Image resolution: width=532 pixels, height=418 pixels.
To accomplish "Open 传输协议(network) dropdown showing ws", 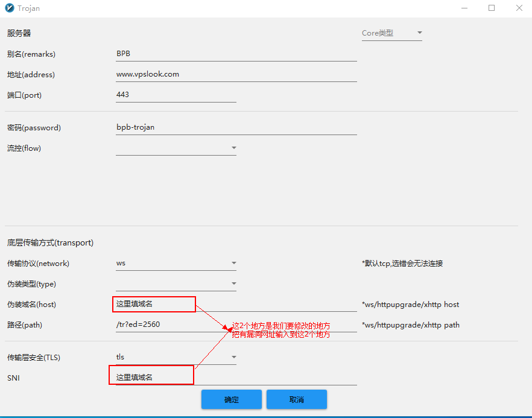I will (176, 264).
